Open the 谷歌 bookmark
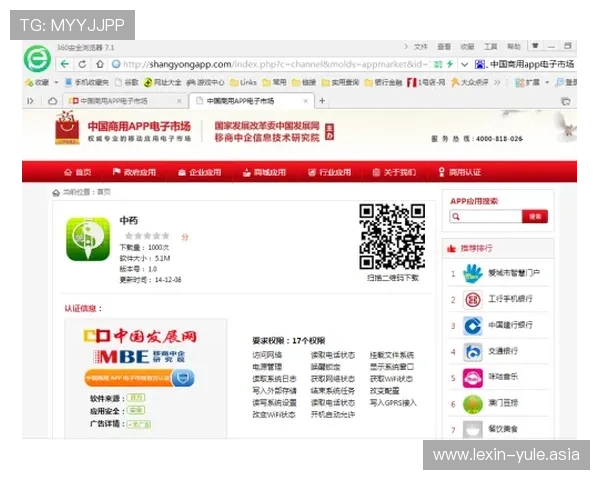Viewport: 600px width, 480px height. coord(127,82)
